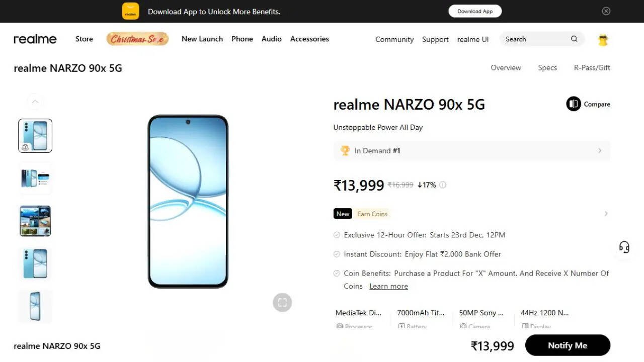
Task: Switch to the Specs tab
Action: 547,67
